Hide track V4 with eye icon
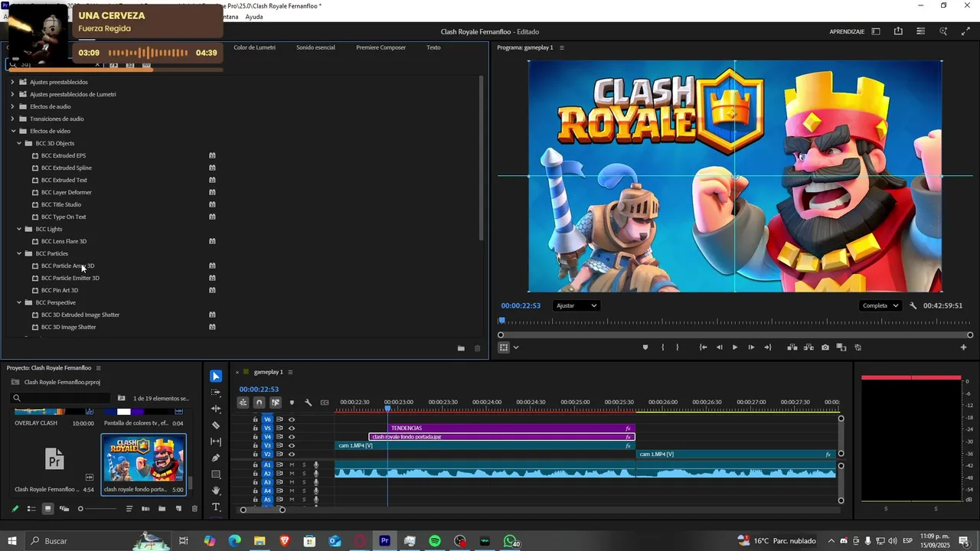The image size is (980, 551). coord(292,437)
